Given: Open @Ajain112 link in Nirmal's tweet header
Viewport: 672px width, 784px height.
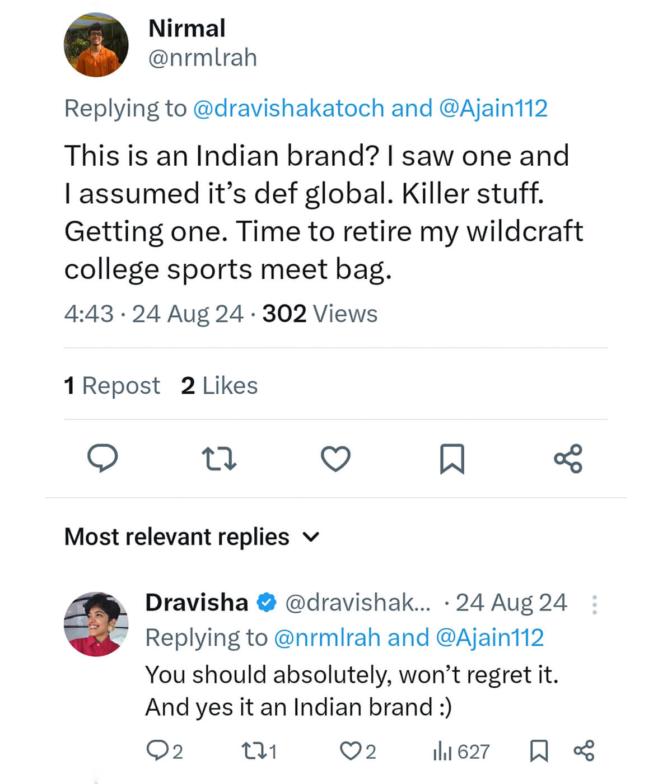Looking at the screenshot, I should click(493, 108).
